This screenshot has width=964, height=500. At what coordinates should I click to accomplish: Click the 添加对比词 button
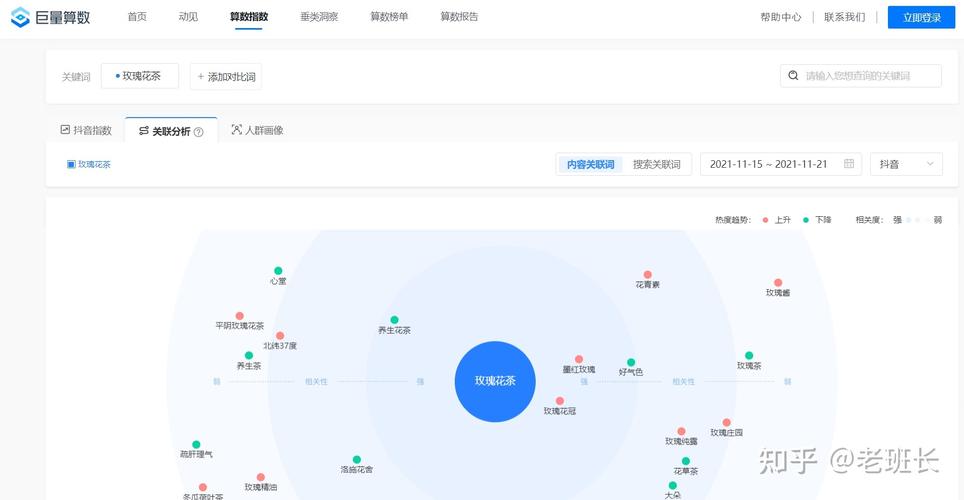pyautogui.click(x=226, y=76)
